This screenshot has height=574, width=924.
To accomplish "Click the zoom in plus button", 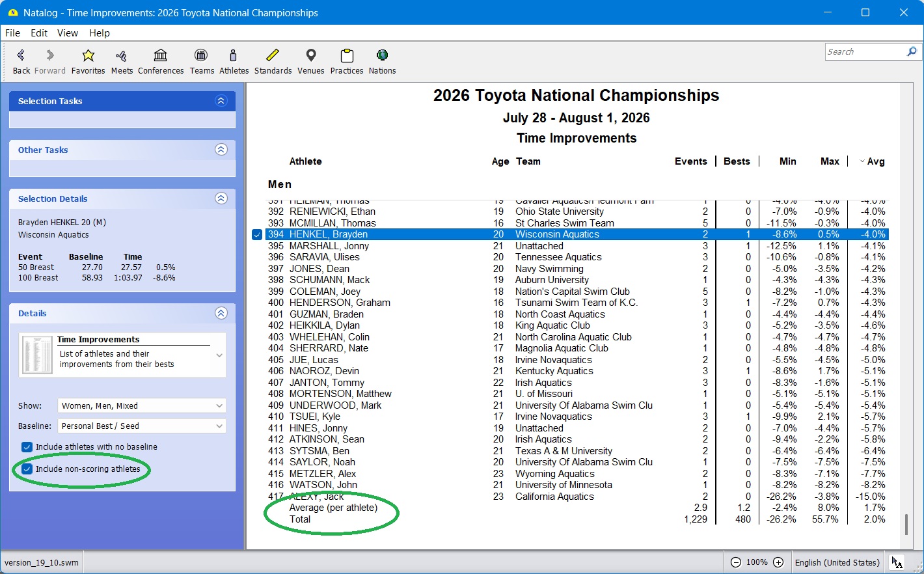I will pyautogui.click(x=778, y=562).
